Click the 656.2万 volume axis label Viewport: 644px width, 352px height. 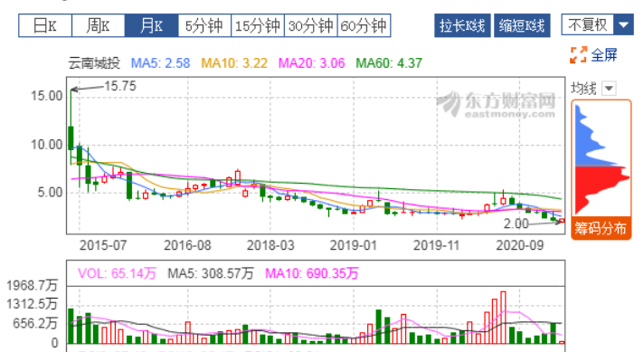point(35,323)
